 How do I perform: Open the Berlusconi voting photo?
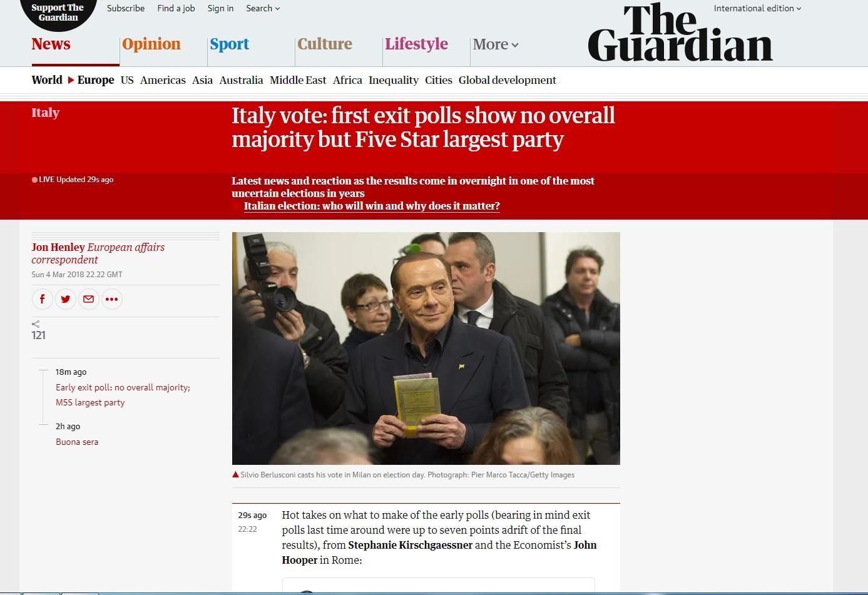click(426, 348)
